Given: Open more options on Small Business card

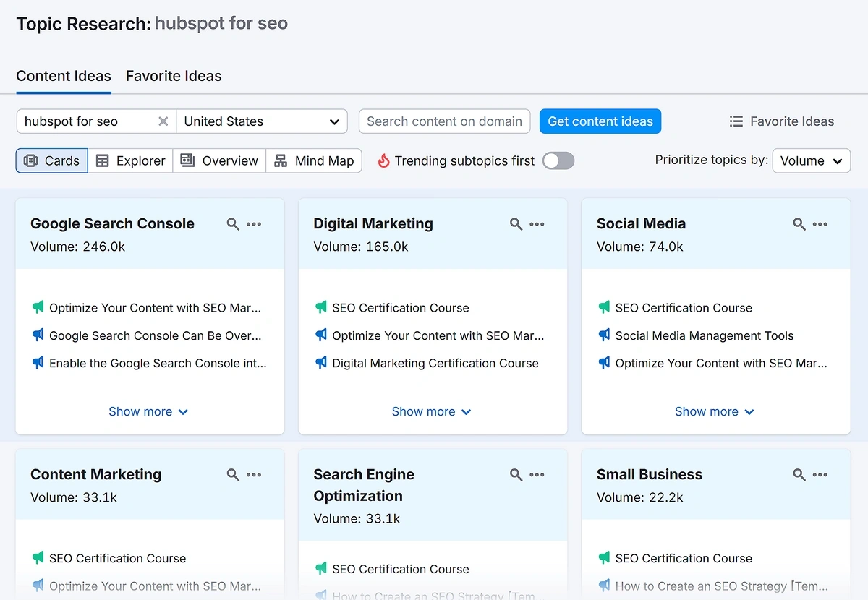Looking at the screenshot, I should [820, 475].
